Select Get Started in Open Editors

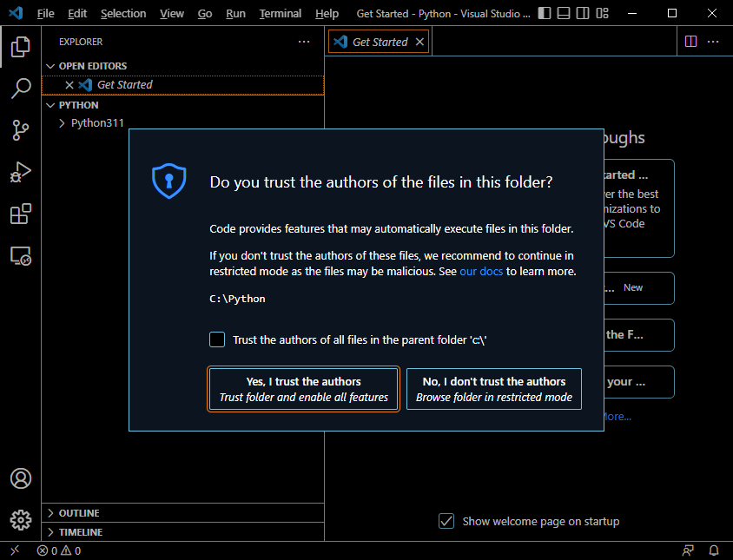click(x=182, y=84)
